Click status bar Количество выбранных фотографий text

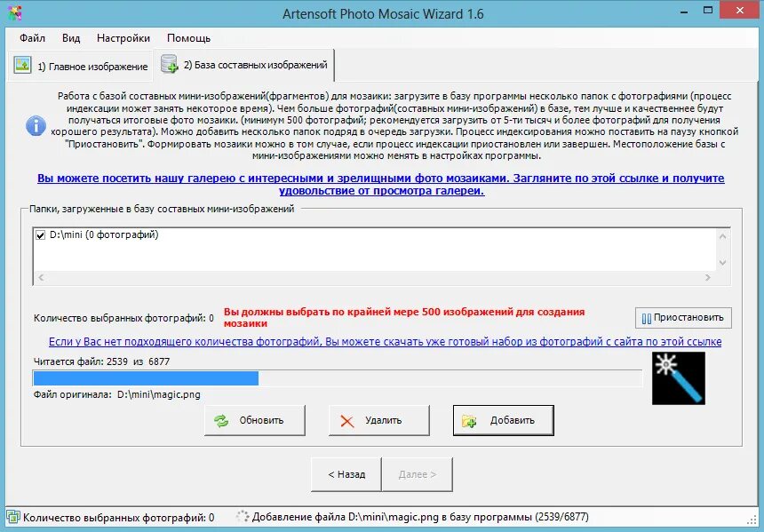119,518
